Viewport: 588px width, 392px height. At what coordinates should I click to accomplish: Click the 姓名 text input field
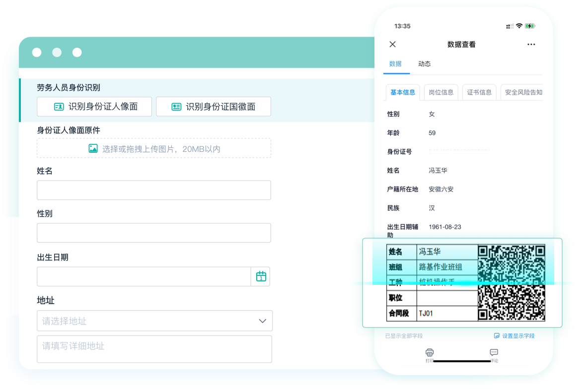click(154, 190)
